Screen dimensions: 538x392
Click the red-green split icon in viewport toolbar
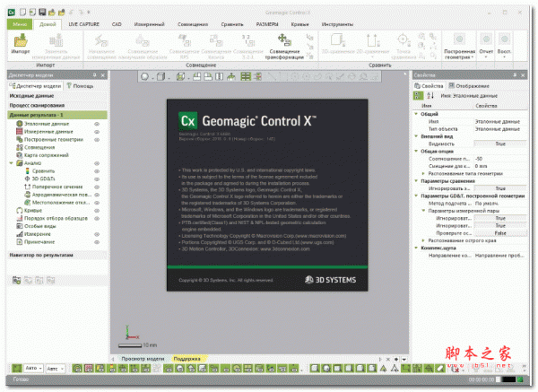coord(257,76)
